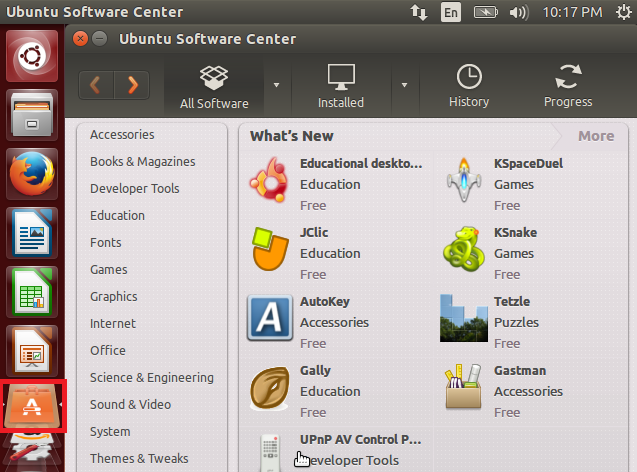Screen dimensions: 637x472
Task: Open the Installed software view
Action: 341,86
